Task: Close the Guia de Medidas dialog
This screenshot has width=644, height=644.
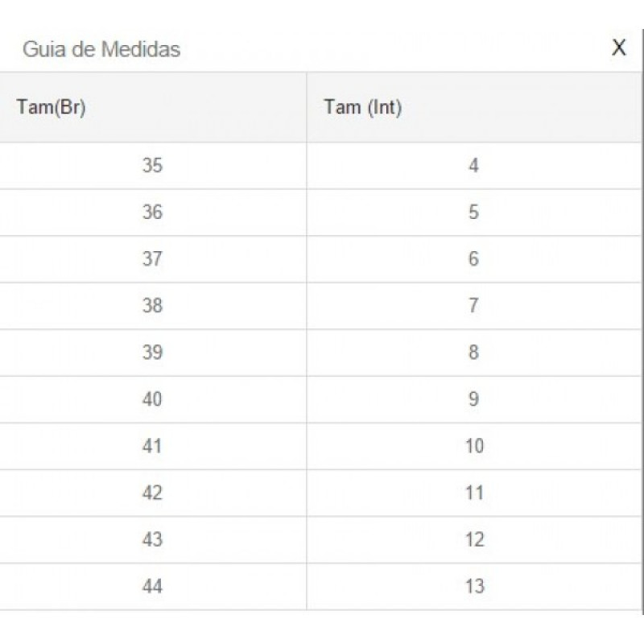Action: tap(618, 47)
